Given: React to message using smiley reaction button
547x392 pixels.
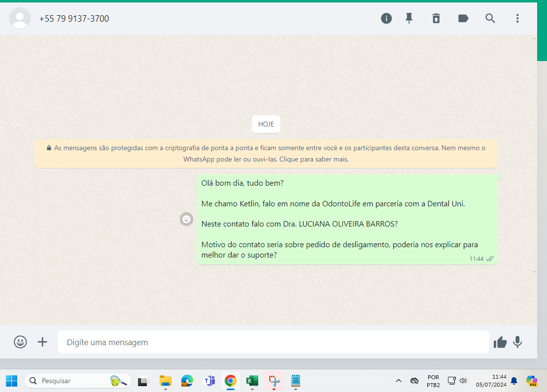Looking at the screenshot, I should pos(187,219).
